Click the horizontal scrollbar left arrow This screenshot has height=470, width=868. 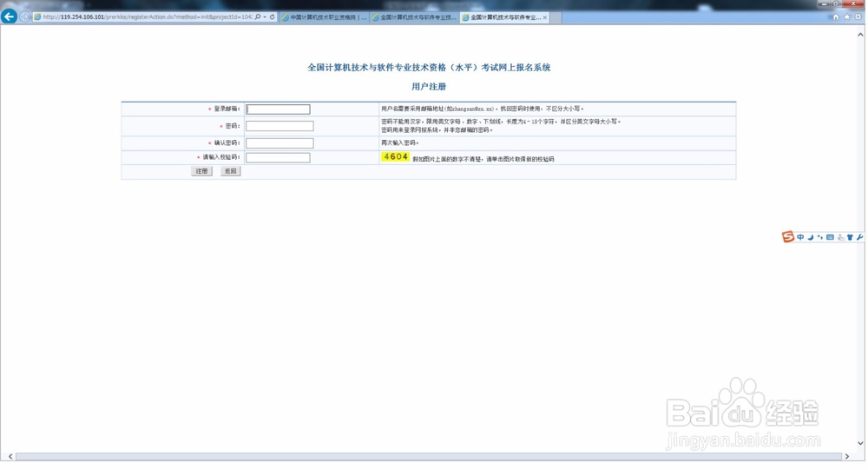(x=10, y=456)
